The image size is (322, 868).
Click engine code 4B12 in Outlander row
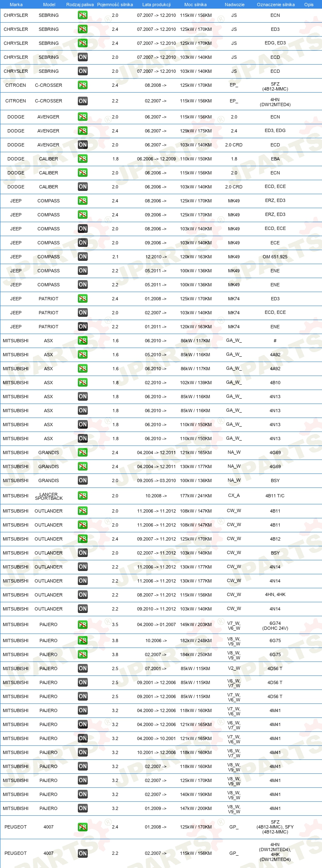[275, 539]
